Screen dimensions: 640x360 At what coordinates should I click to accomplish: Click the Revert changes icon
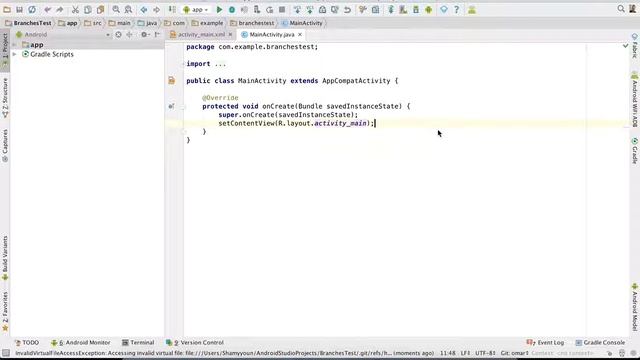(x=347, y=9)
